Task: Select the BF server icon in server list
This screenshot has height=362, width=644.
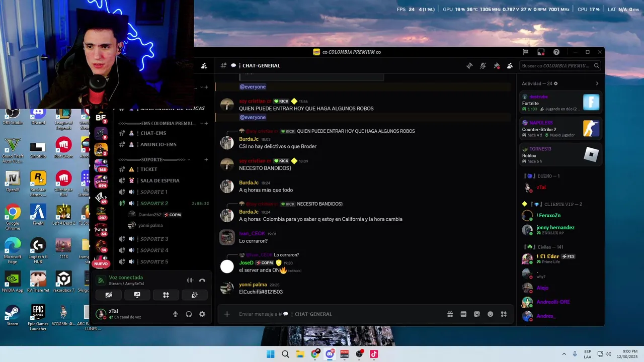Action: (101, 118)
